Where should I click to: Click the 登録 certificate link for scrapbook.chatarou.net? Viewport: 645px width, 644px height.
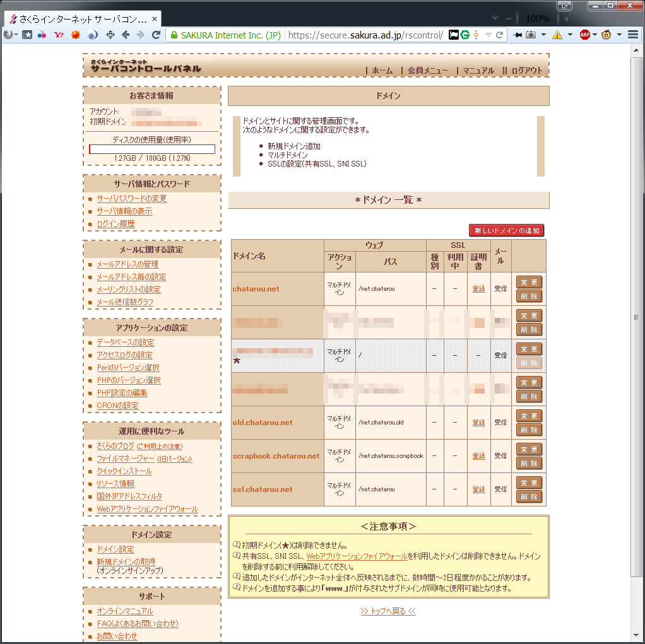(x=478, y=456)
